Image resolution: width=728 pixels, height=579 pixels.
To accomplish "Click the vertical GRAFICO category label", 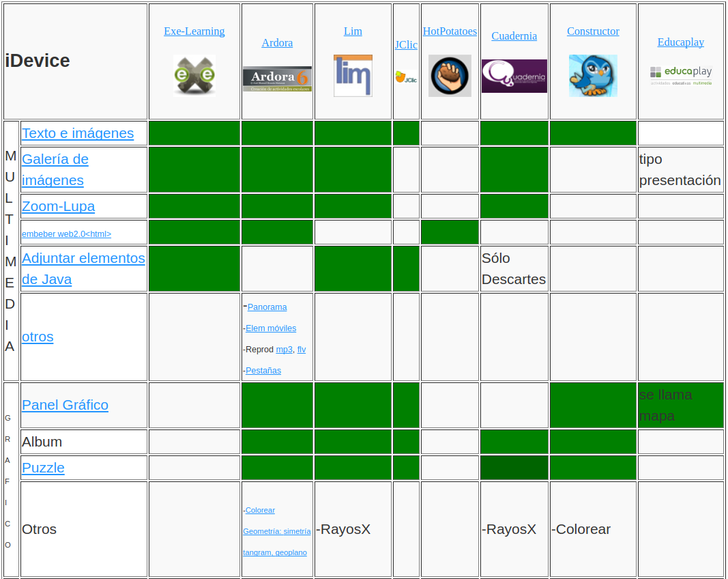I will 8,481.
